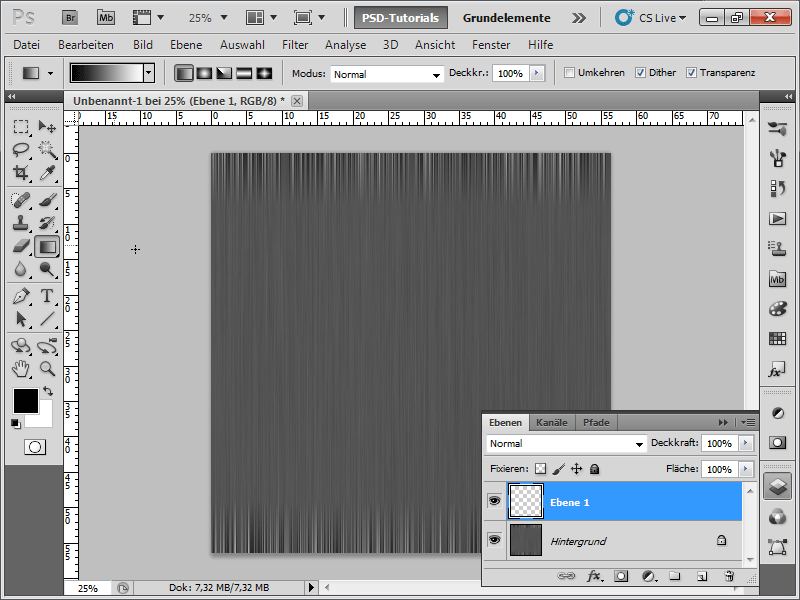Click the foreground color swatch
The height and width of the screenshot is (600, 800).
[x=26, y=401]
